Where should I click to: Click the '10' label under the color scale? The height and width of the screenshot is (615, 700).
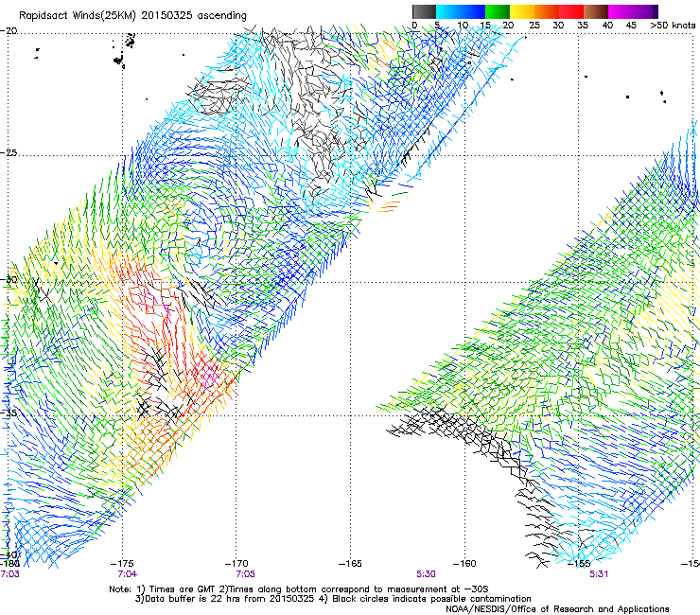coord(463,26)
